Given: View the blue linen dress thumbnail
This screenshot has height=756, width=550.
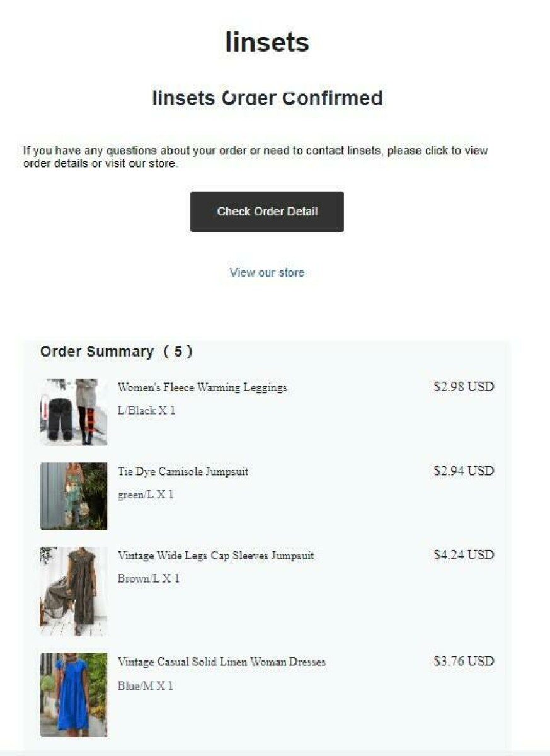Looking at the screenshot, I should pyautogui.click(x=74, y=694).
